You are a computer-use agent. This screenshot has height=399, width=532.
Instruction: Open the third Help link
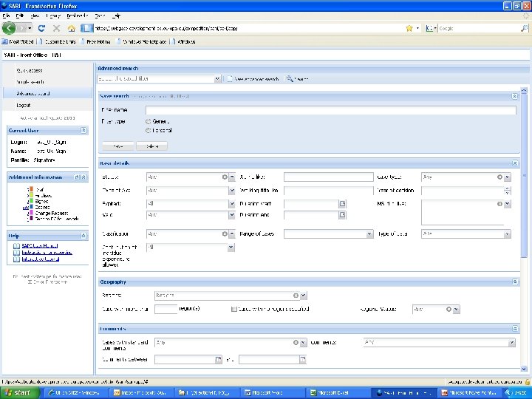(41, 259)
